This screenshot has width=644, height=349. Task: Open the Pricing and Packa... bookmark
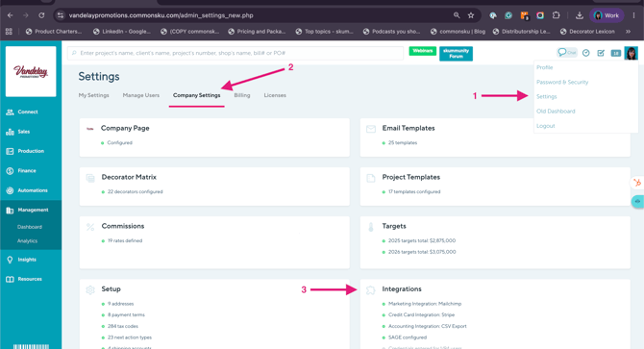[x=257, y=31]
